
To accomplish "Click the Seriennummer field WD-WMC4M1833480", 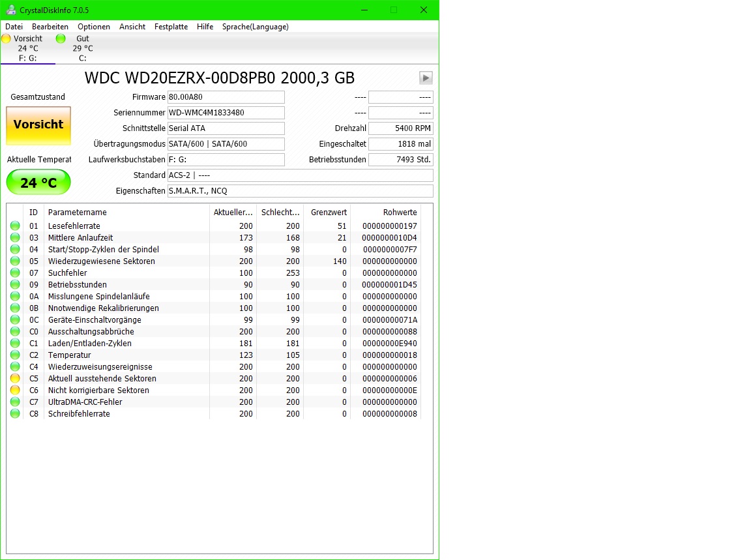I will click(x=226, y=113).
